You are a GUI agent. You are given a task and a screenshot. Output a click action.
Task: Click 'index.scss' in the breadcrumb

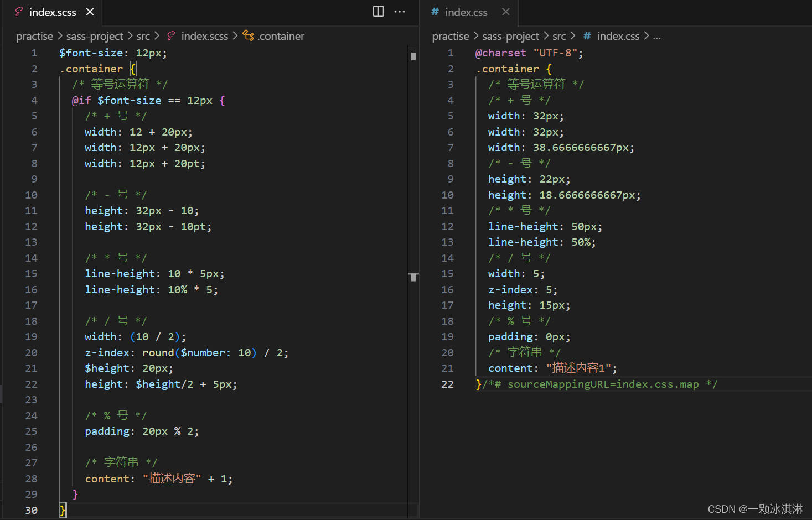205,36
